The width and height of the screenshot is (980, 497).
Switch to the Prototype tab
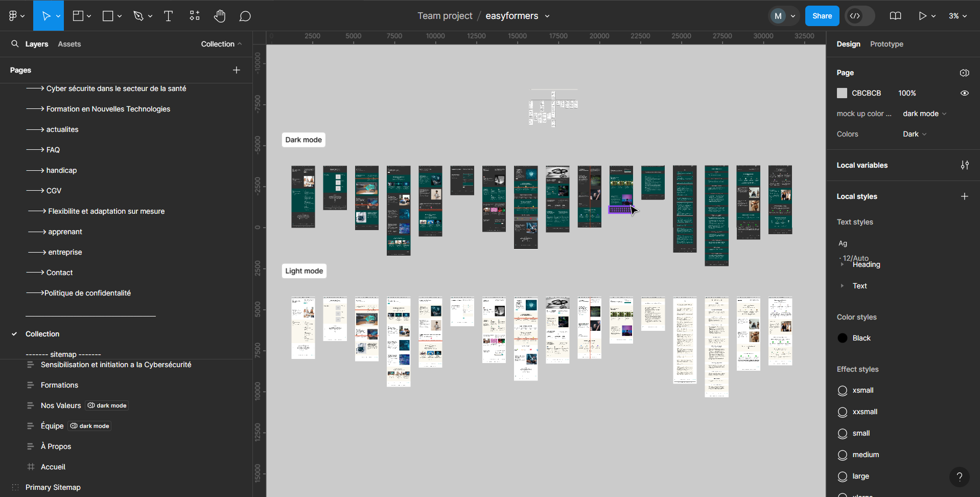click(886, 44)
